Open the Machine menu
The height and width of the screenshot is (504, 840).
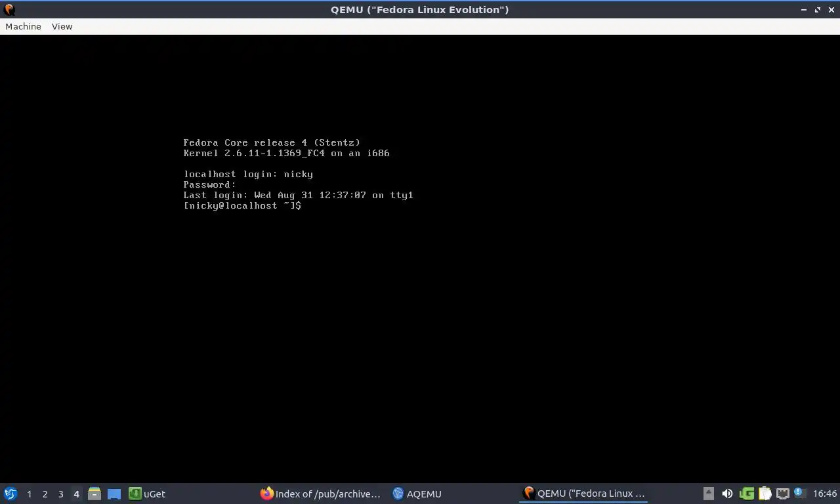point(23,26)
